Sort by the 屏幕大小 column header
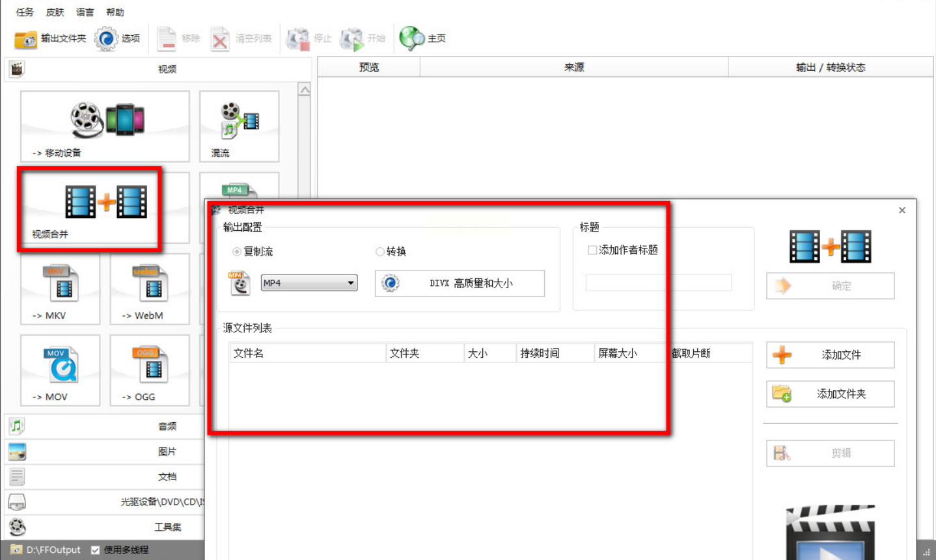Screen dimensions: 936x560 coord(631,353)
